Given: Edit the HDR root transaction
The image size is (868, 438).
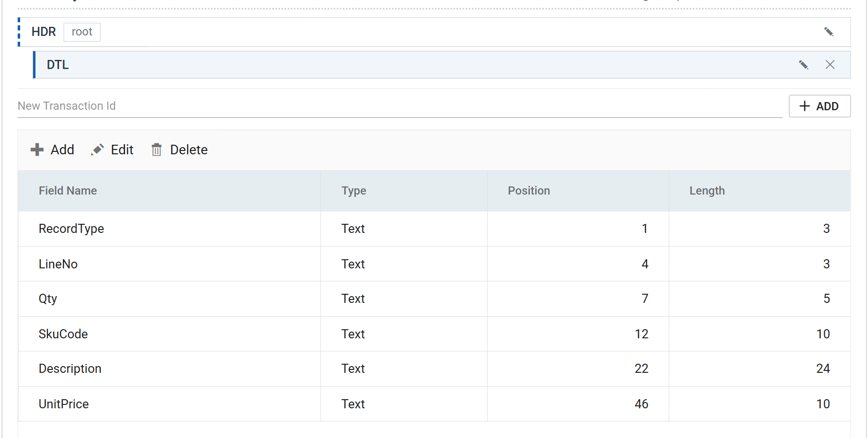Looking at the screenshot, I should pyautogui.click(x=829, y=32).
